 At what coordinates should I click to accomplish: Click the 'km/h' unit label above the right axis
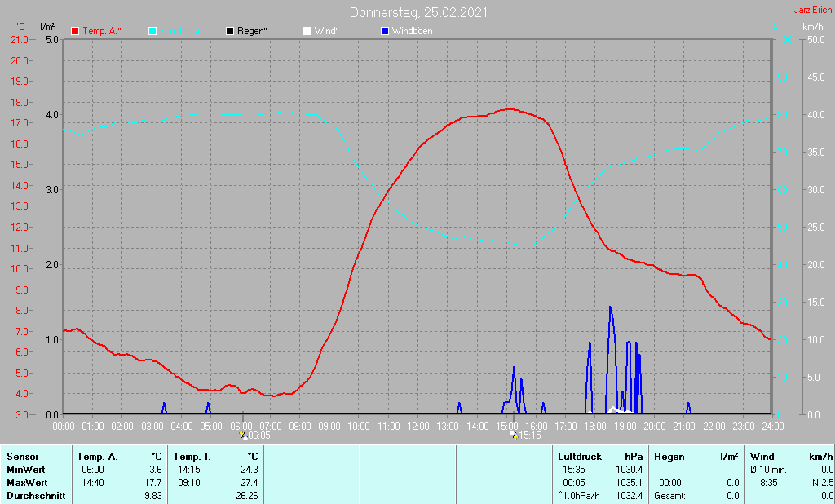coord(813,27)
